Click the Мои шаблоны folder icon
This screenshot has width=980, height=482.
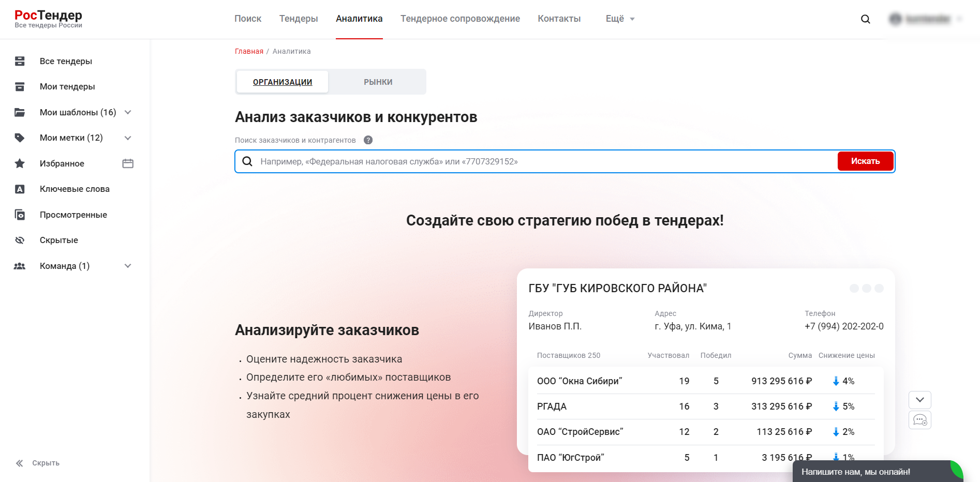pyautogui.click(x=20, y=112)
